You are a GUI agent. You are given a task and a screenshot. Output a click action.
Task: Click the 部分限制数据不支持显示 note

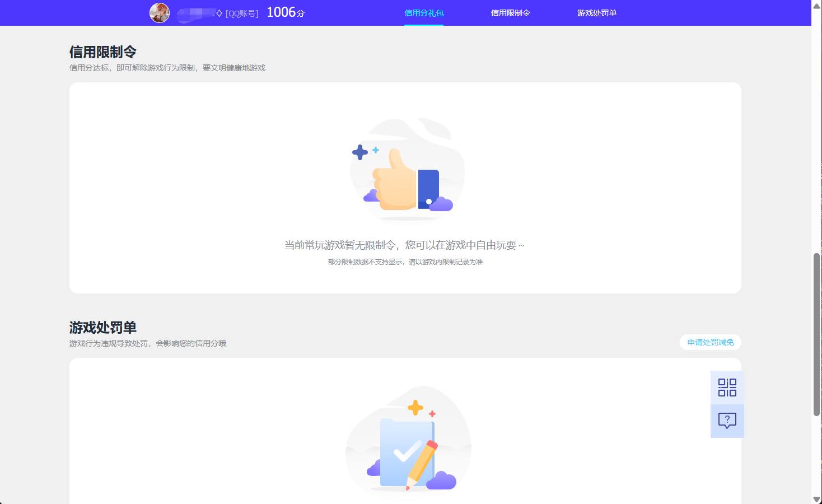(x=405, y=262)
